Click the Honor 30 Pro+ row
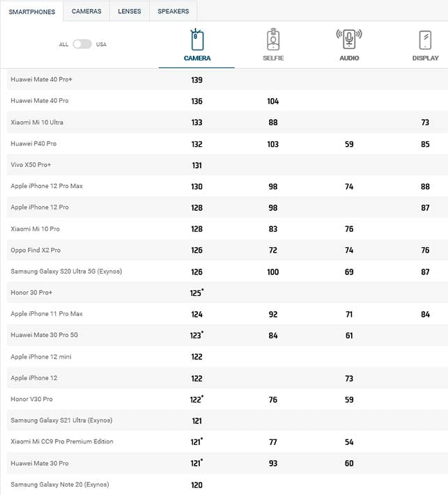Image resolution: width=448 pixels, height=495 pixels. point(227,292)
